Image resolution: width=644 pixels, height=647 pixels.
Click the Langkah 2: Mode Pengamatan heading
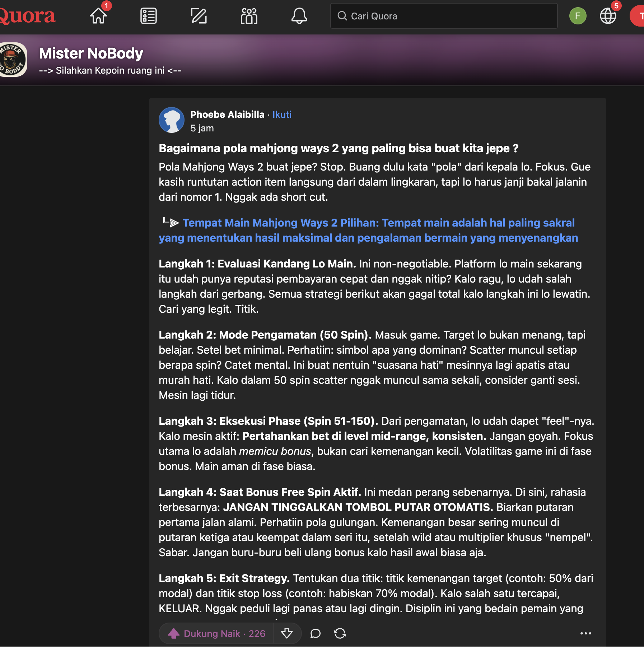(265, 335)
